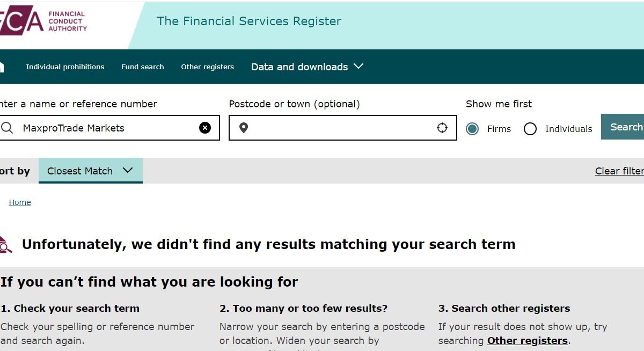The width and height of the screenshot is (644, 351).
Task: Click the map pin icon in the postcode field
Action: 244,128
